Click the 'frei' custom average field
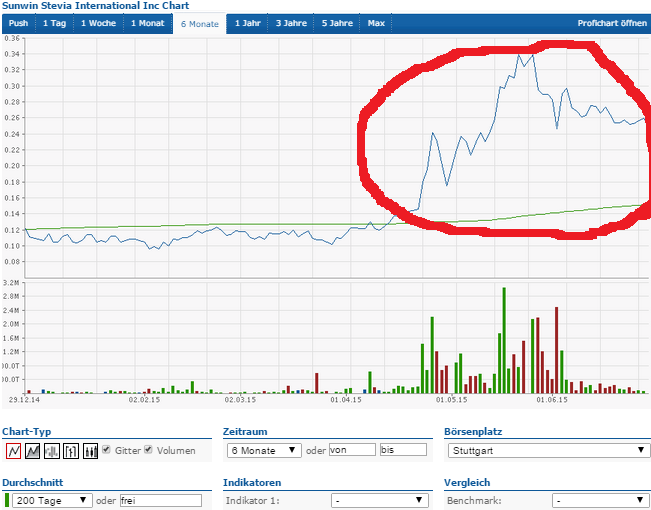The height and width of the screenshot is (510, 651). [x=161, y=500]
